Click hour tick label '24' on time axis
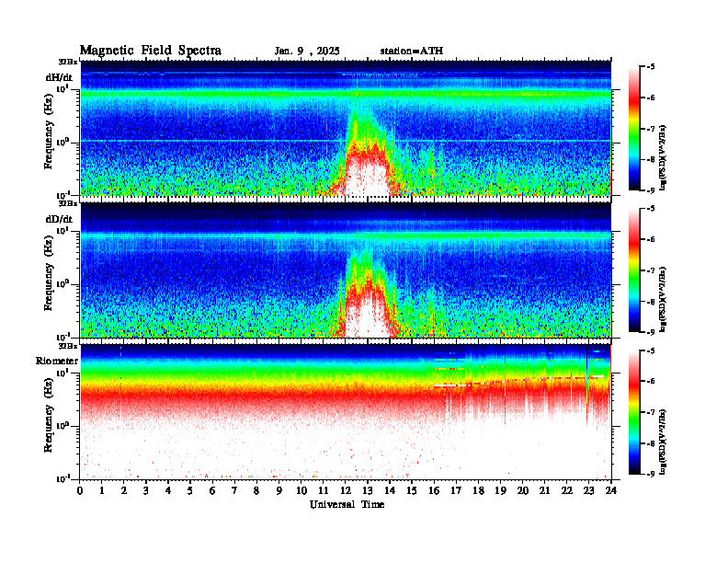 [610, 491]
